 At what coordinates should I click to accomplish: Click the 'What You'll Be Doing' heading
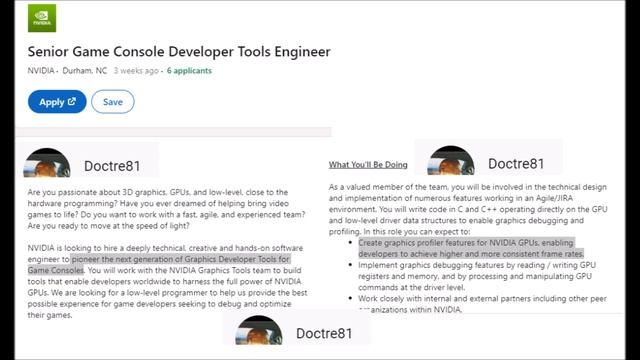point(368,164)
